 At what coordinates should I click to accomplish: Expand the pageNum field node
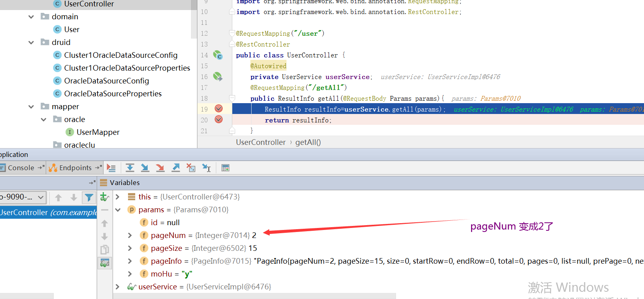click(130, 235)
